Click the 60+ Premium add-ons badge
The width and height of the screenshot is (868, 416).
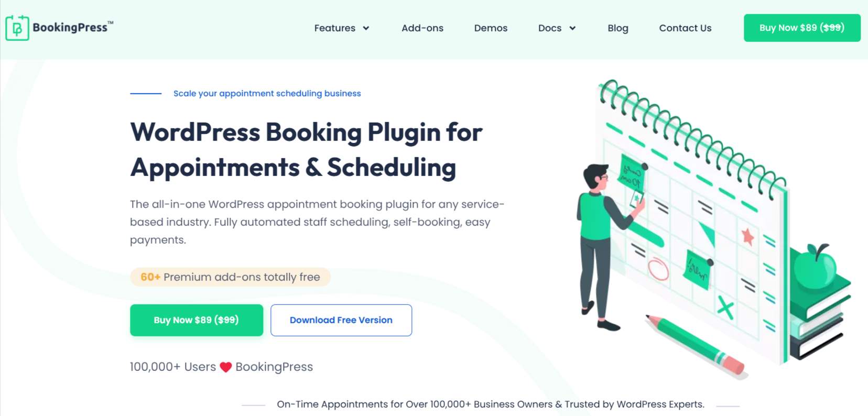[x=230, y=277]
